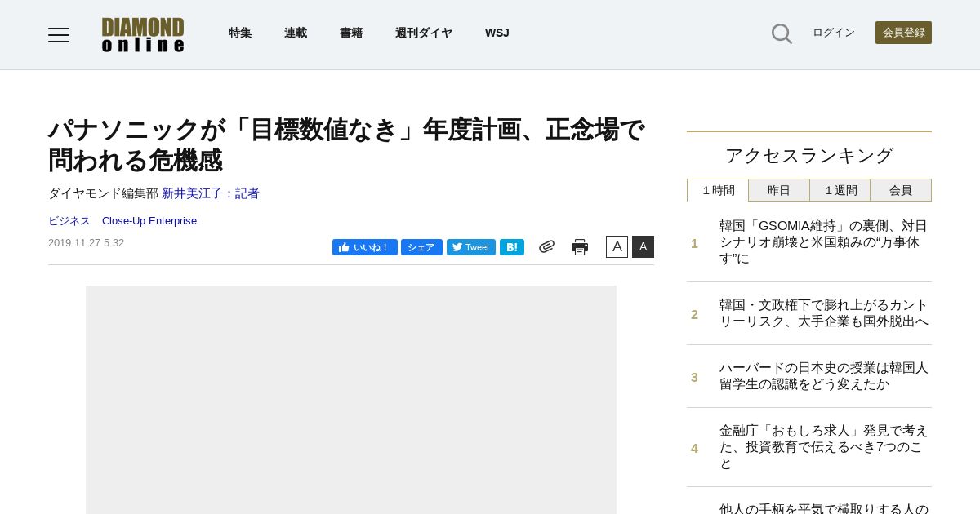Select the large font size dark A button
This screenshot has width=980, height=514.
tap(643, 246)
